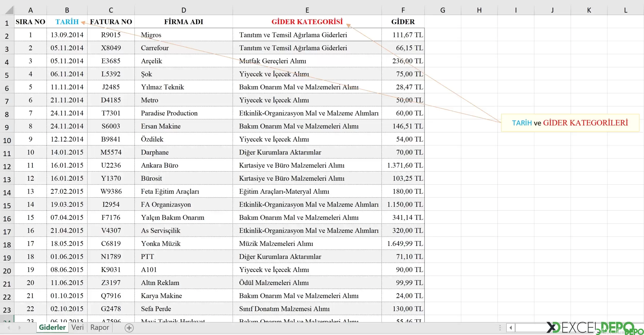Select the date cell 13.09.2014

[67, 35]
